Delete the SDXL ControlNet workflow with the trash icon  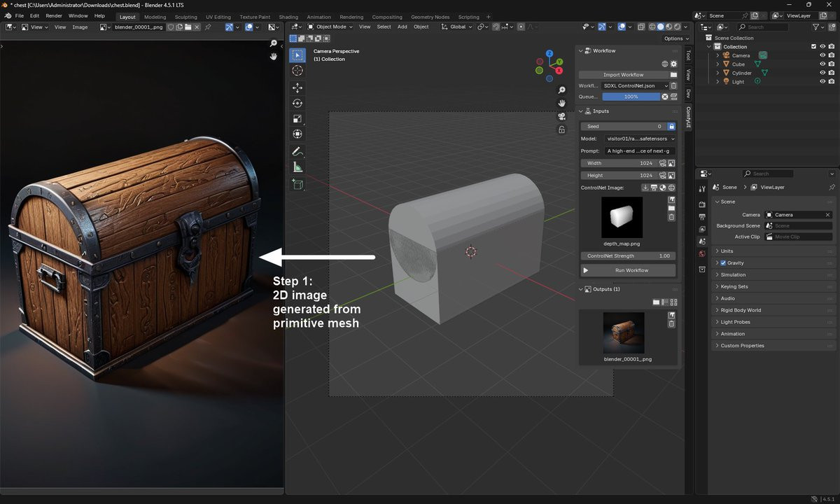coord(673,86)
